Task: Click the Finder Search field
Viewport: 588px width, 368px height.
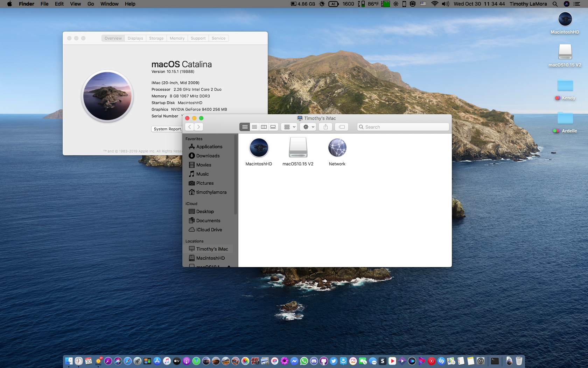Action: 403,127
